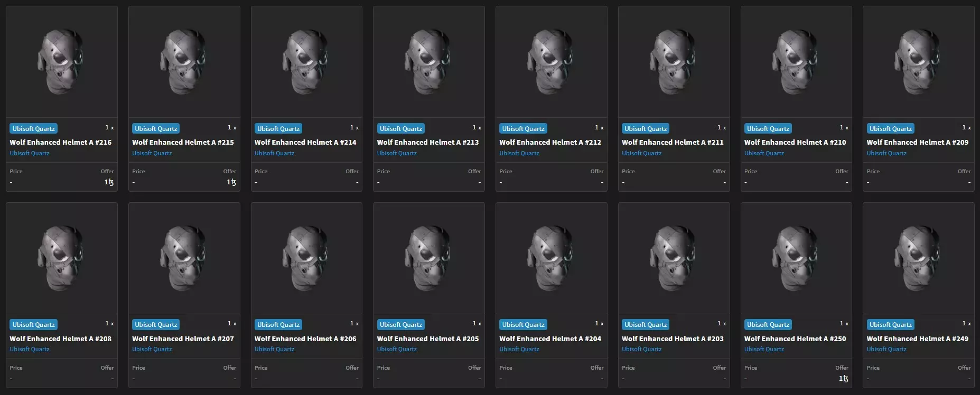Open Wolf Enhanced Helmet A #250 thumbnail

click(796, 258)
